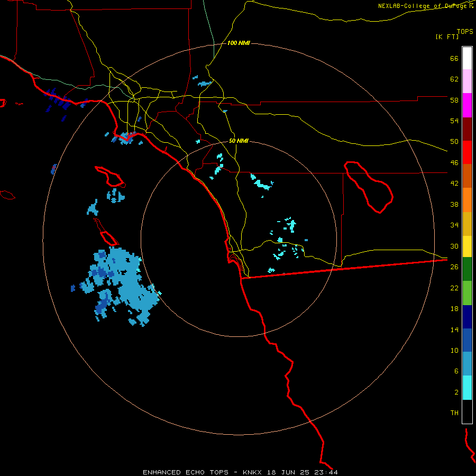
Task: Click the dark red 54 kft swatch
Action: tap(467, 129)
